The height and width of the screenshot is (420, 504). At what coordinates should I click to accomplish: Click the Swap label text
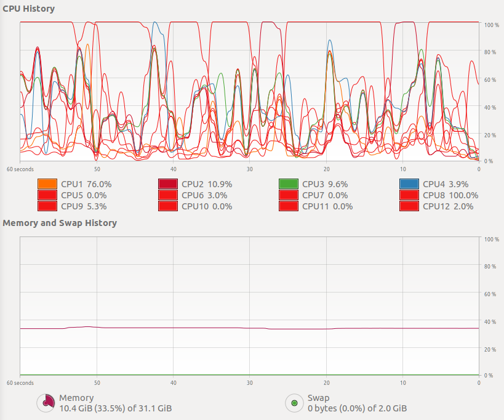[319, 398]
